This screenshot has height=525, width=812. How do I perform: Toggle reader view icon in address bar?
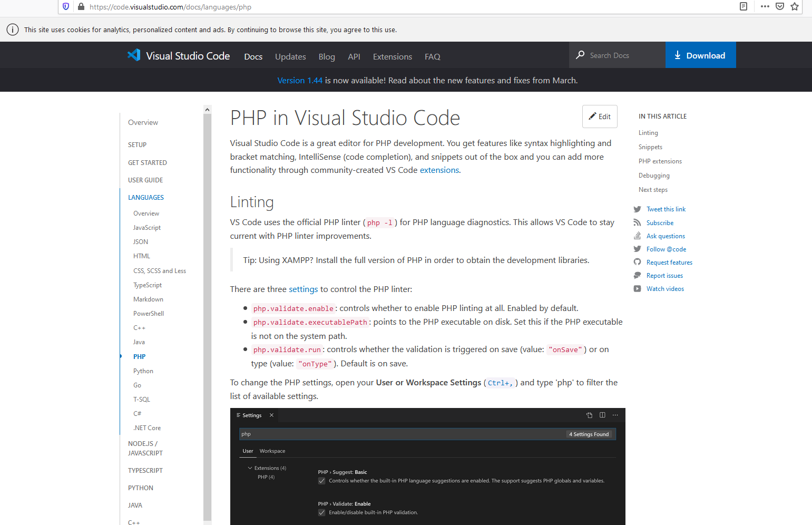tap(743, 6)
